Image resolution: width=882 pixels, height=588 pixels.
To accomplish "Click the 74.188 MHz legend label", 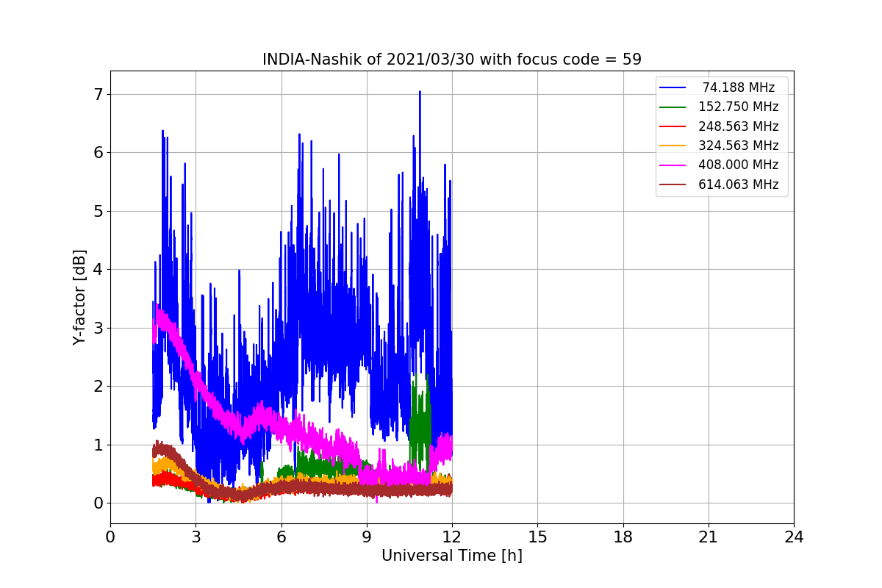I will 739,87.
